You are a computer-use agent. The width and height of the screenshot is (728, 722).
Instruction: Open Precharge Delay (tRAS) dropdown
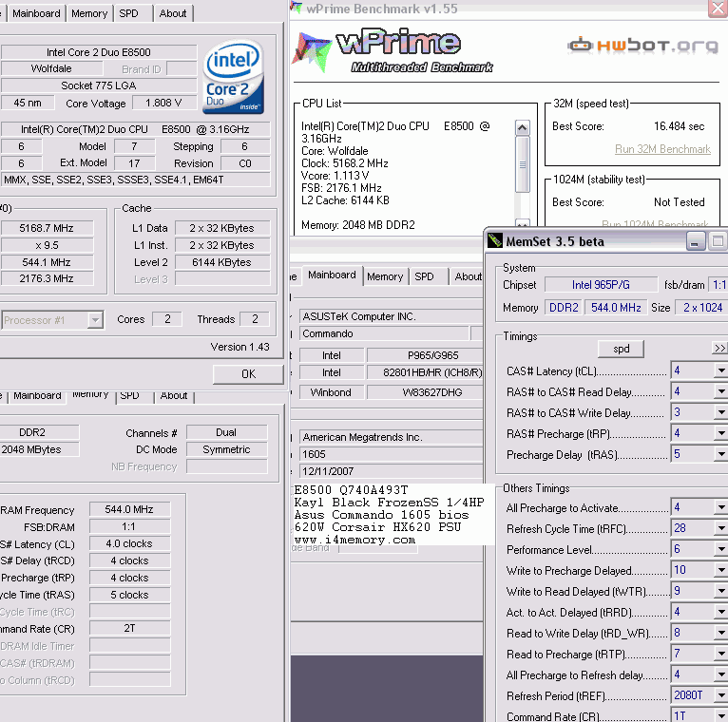pos(721,454)
